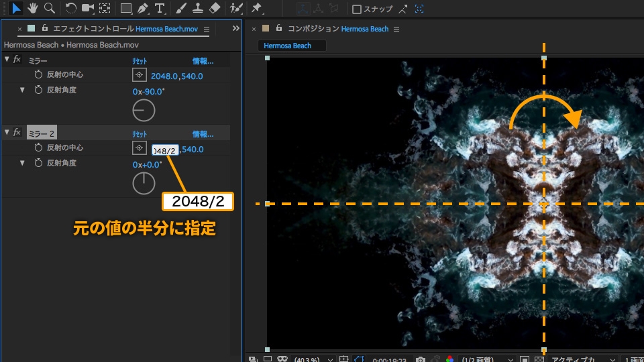644x362 pixels.
Task: Click the snap edge extension icon beside スナップ
Action: 403,9
